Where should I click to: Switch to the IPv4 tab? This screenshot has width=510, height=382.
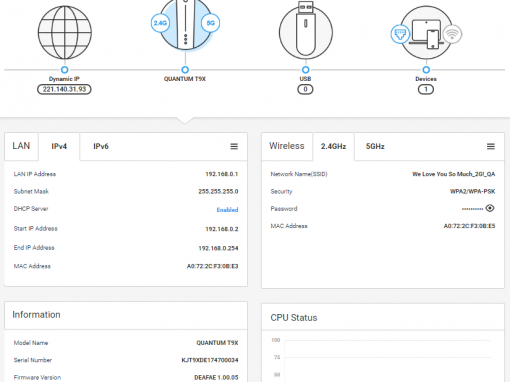pos(59,146)
